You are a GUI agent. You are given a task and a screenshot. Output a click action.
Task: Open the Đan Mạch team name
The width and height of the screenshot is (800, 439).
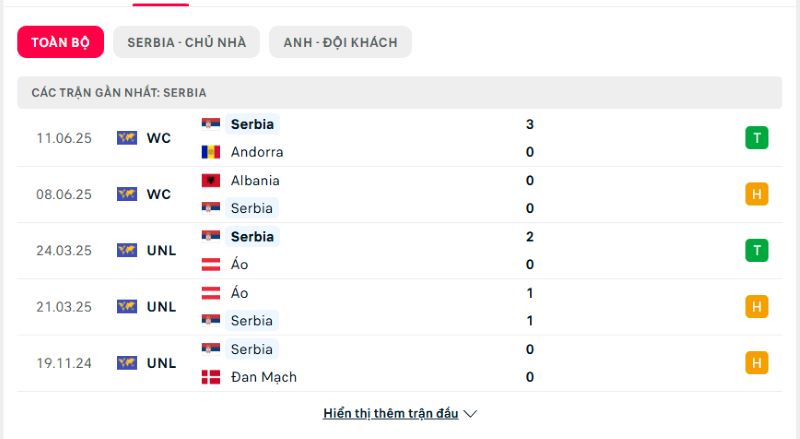[x=263, y=377]
